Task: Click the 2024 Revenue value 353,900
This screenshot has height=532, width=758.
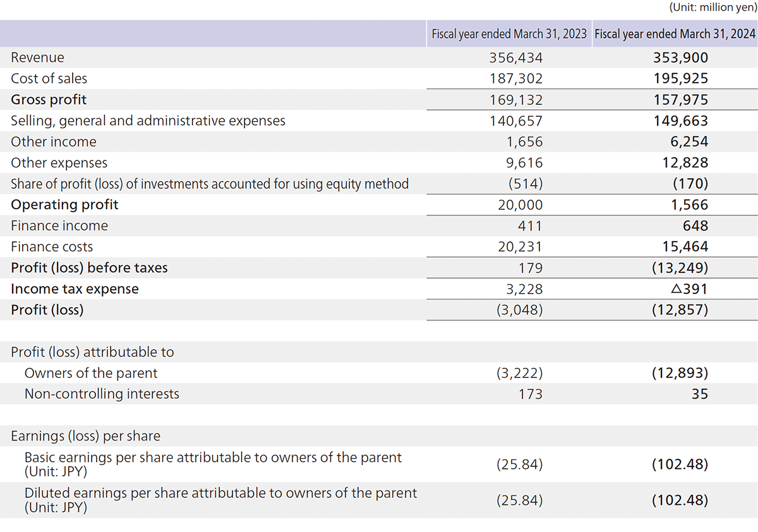Action: coord(680,57)
